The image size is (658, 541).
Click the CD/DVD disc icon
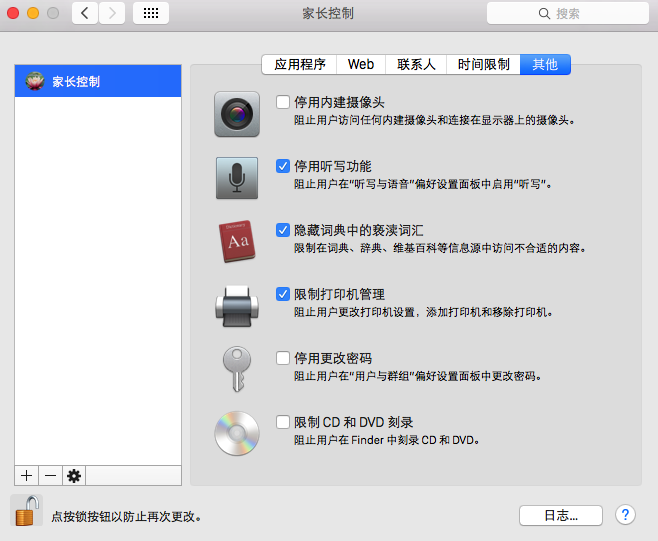[237, 434]
